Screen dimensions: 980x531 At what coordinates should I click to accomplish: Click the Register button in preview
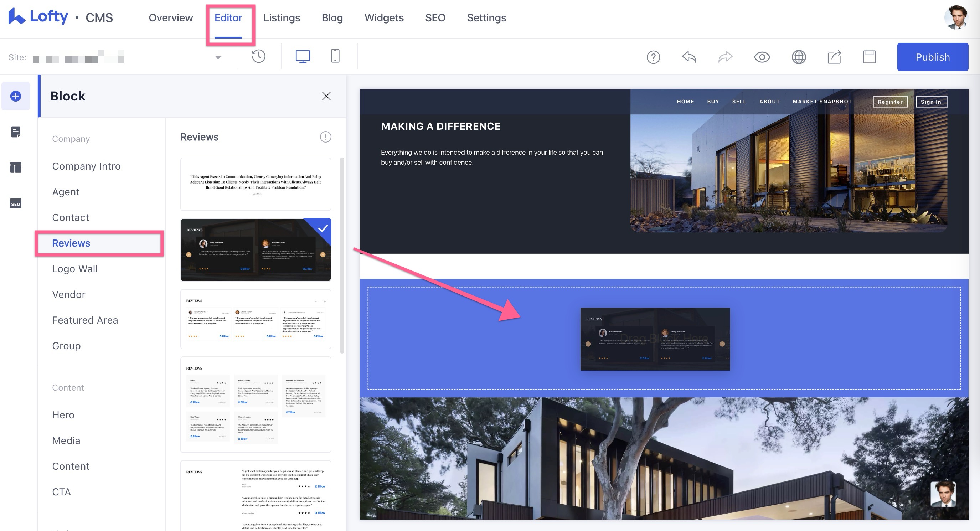[890, 102]
